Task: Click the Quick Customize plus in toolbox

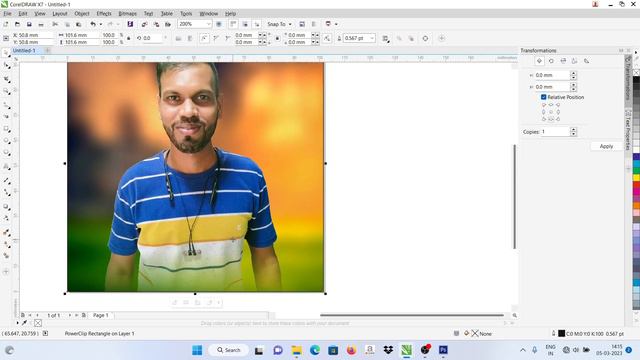Action: tap(6, 271)
